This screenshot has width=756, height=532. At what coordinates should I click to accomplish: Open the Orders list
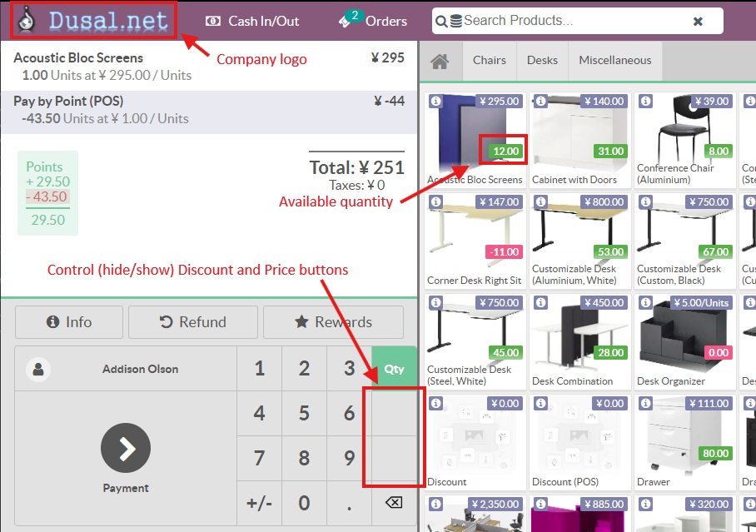click(x=373, y=21)
